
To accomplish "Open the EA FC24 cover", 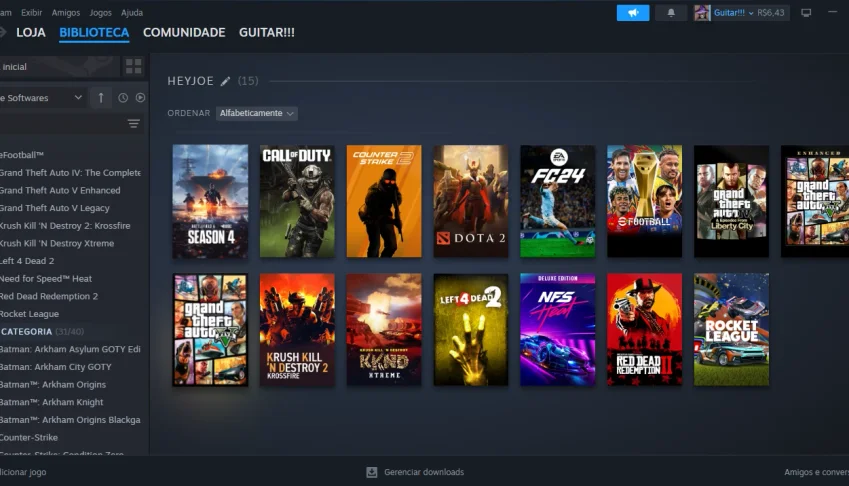I will click(x=557, y=201).
